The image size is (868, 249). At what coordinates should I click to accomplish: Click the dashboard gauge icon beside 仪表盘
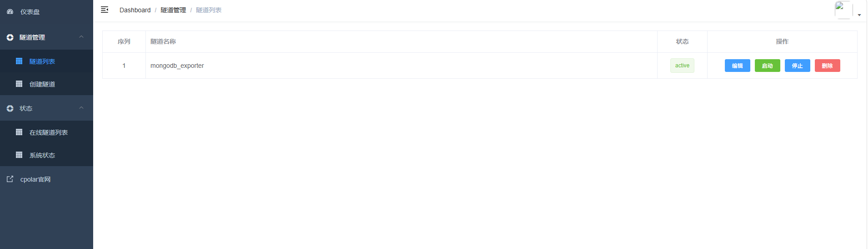tap(10, 12)
